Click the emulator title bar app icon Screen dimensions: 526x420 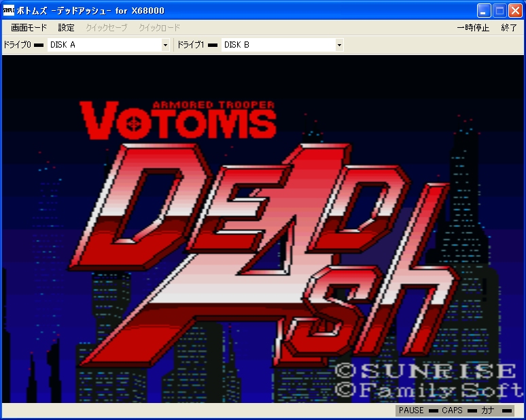8,10
